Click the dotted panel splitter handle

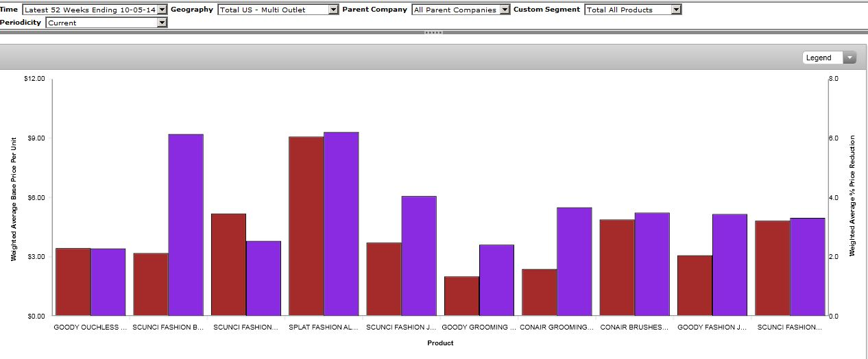coord(434,32)
